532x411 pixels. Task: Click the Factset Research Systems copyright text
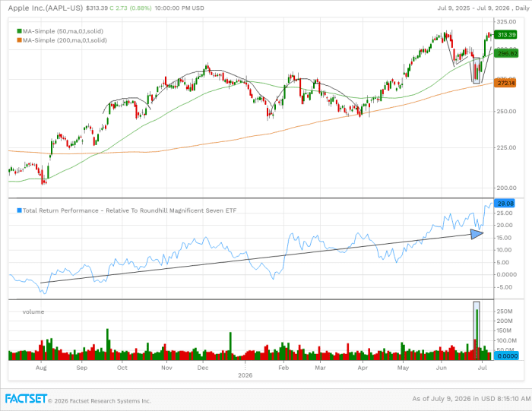click(x=100, y=401)
